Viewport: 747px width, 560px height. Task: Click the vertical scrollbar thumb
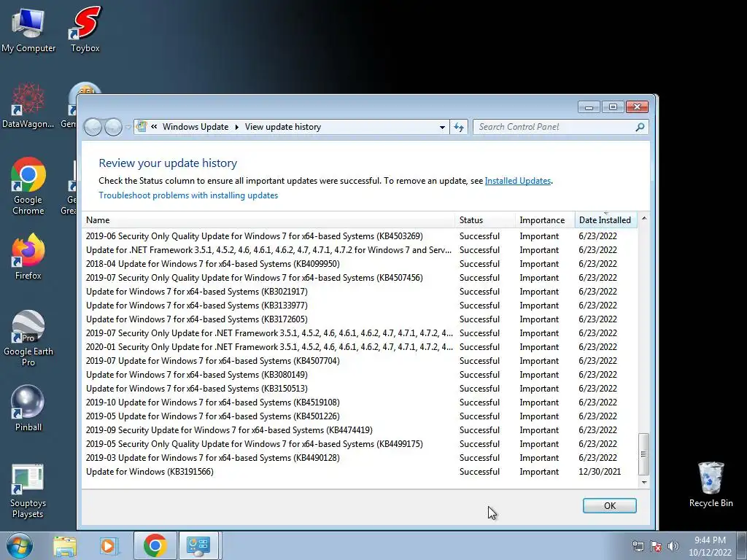point(643,454)
